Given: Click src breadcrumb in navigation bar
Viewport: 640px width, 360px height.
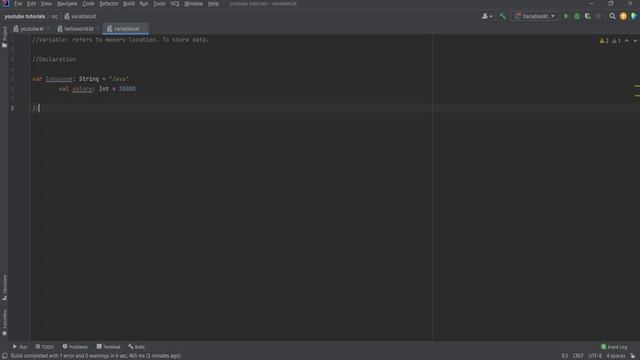Looking at the screenshot, I should 54,16.
